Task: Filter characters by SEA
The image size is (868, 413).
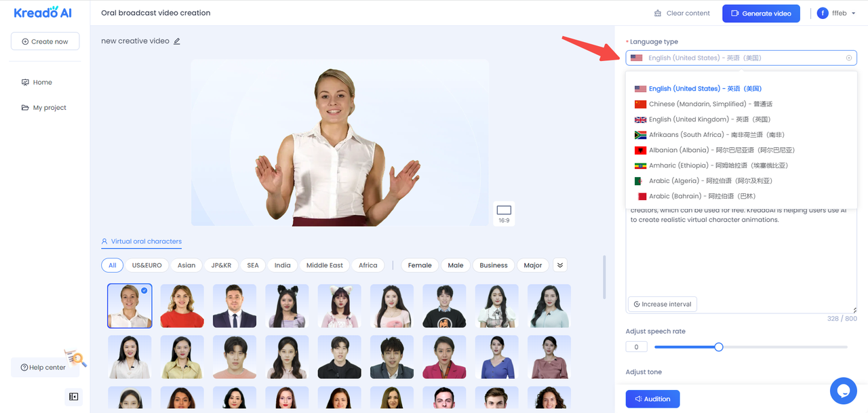Action: pyautogui.click(x=253, y=265)
